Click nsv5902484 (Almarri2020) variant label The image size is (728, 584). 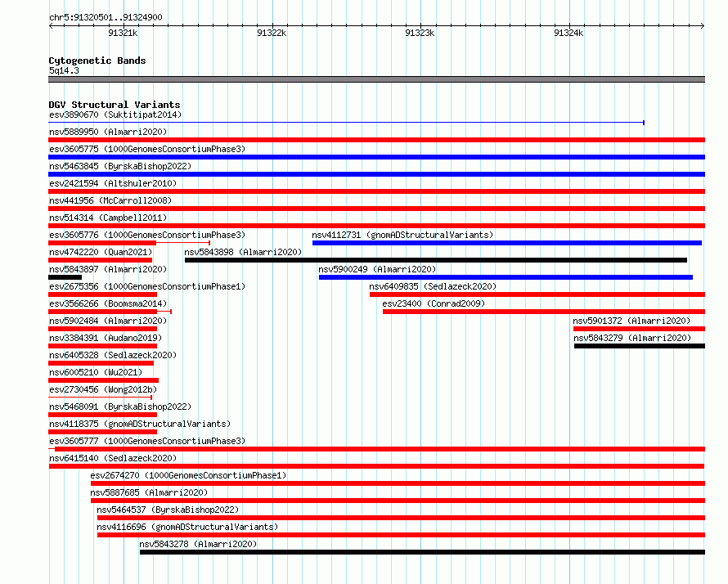[108, 321]
